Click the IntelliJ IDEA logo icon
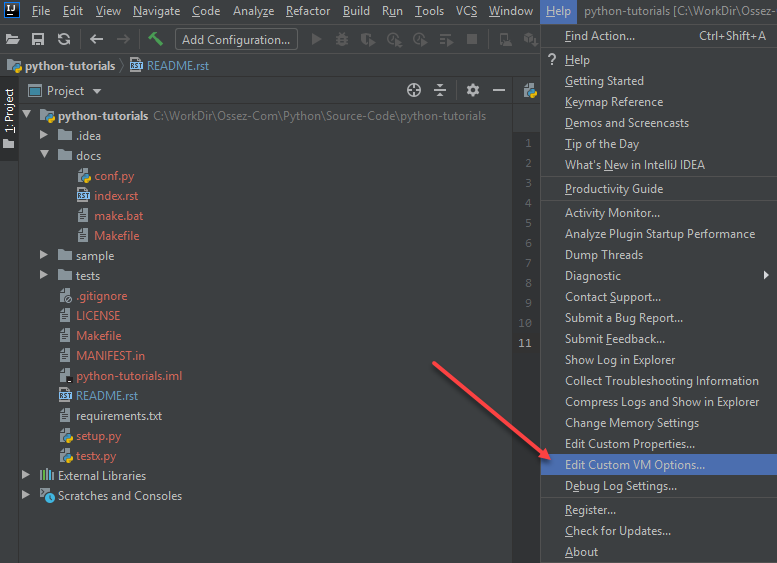 click(x=11, y=9)
